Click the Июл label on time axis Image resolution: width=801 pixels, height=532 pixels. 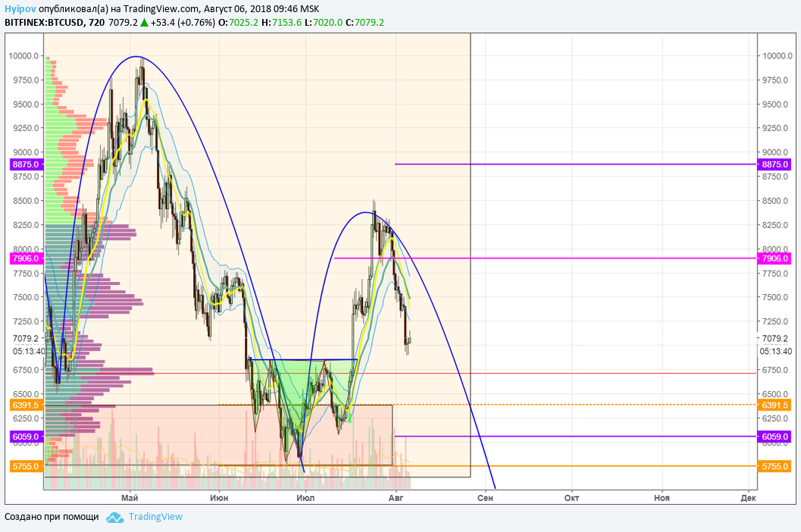tap(305, 498)
